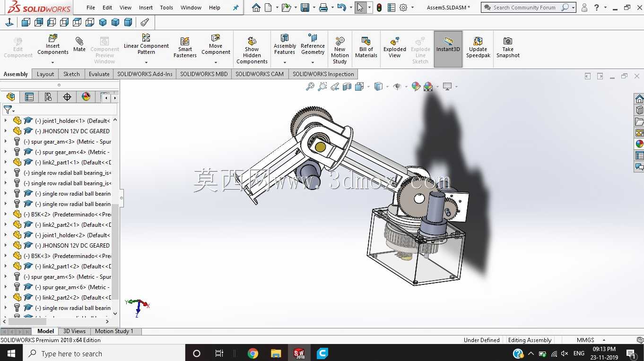The height and width of the screenshot is (361, 644).
Task: Click Take Snapshot camera
Action: pyautogui.click(x=508, y=47)
